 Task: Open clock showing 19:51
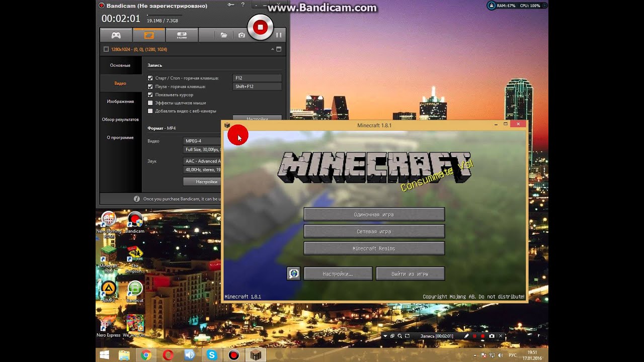(532, 355)
